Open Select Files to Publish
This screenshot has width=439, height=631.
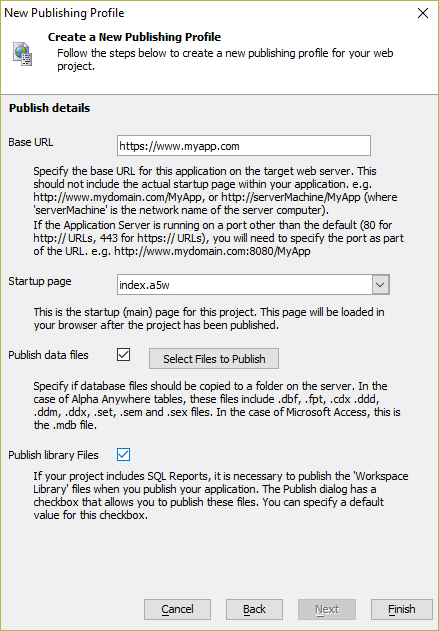tap(214, 359)
